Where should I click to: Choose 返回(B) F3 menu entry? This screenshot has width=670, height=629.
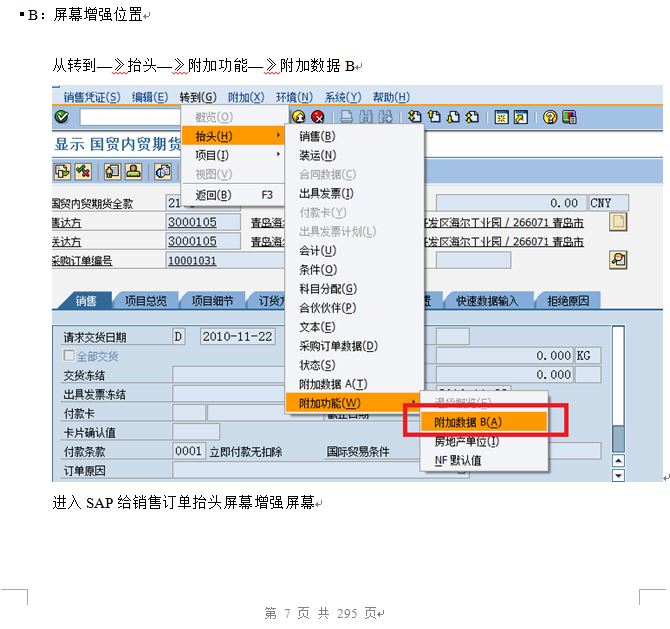pyautogui.click(x=233, y=195)
